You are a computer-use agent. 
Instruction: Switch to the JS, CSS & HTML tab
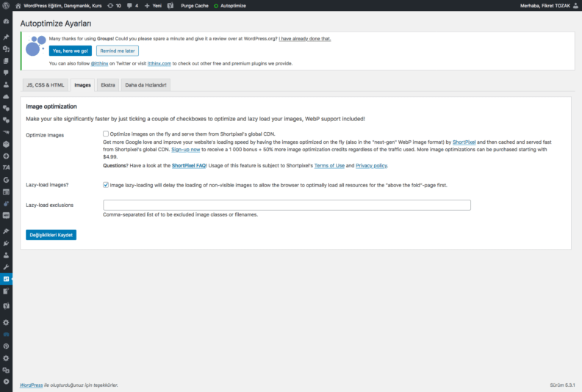46,85
